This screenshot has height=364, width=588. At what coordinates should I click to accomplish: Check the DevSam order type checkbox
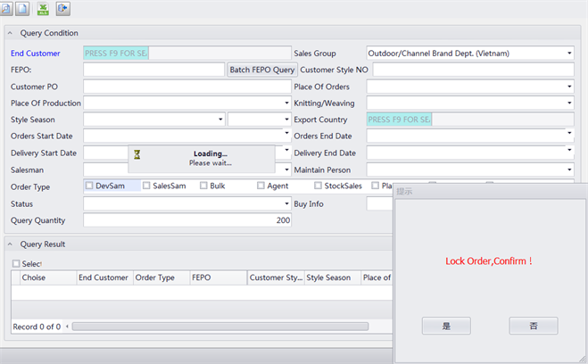coord(89,186)
